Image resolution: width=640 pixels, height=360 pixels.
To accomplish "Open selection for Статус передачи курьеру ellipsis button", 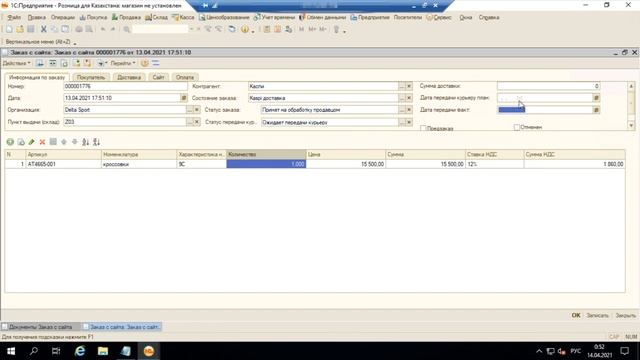I will pyautogui.click(x=402, y=122).
